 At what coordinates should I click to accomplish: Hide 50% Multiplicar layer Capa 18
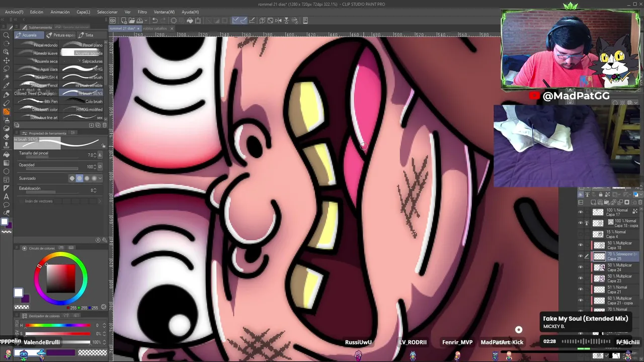point(581,245)
